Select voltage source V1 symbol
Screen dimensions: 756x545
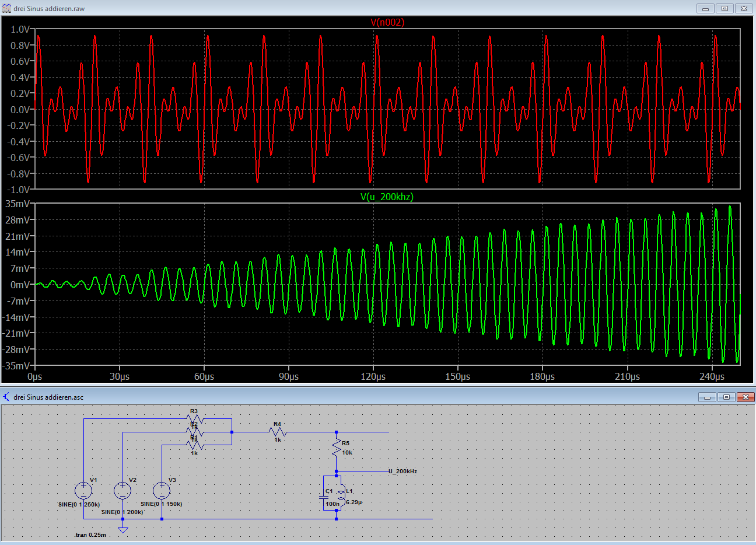click(83, 490)
